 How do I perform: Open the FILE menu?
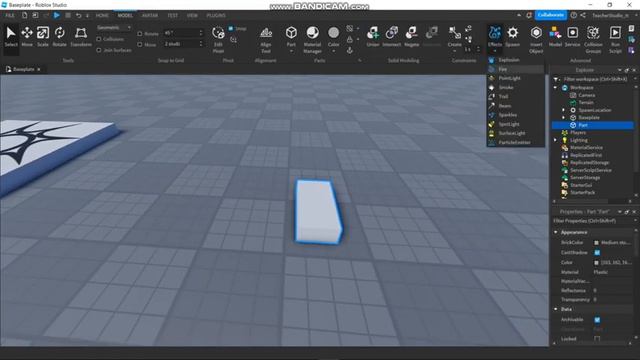pyautogui.click(x=10, y=16)
